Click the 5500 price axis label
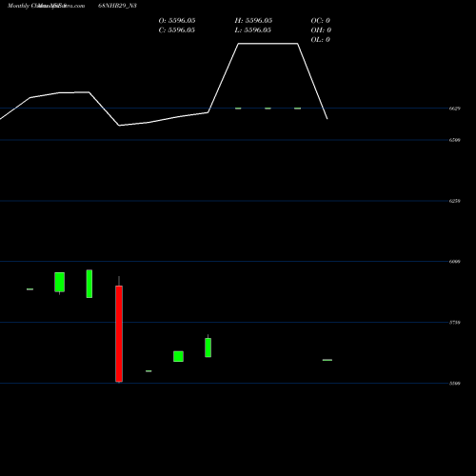Viewport: 476px width, 476px height. pyautogui.click(x=455, y=384)
